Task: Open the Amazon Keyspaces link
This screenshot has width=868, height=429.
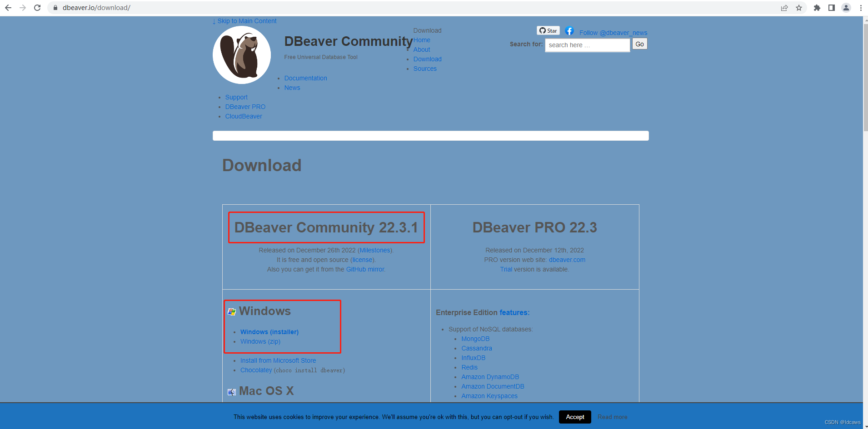Action: [489, 396]
